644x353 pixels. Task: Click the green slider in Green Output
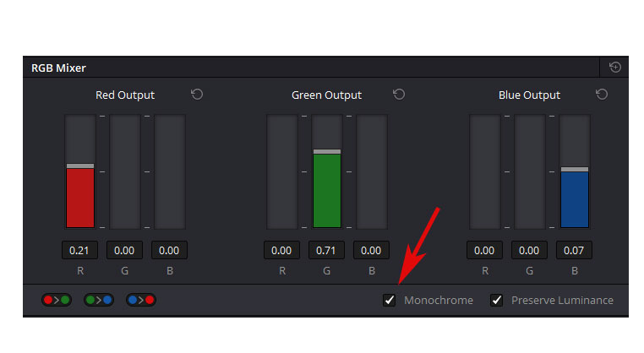pos(327,171)
